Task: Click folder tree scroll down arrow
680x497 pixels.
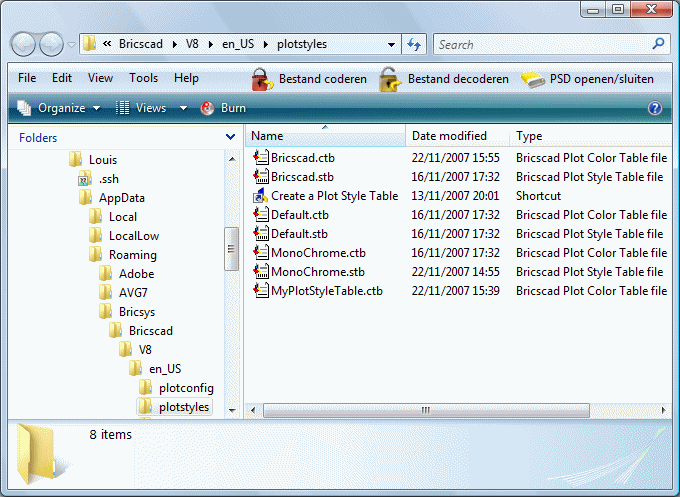Action: pyautogui.click(x=232, y=410)
